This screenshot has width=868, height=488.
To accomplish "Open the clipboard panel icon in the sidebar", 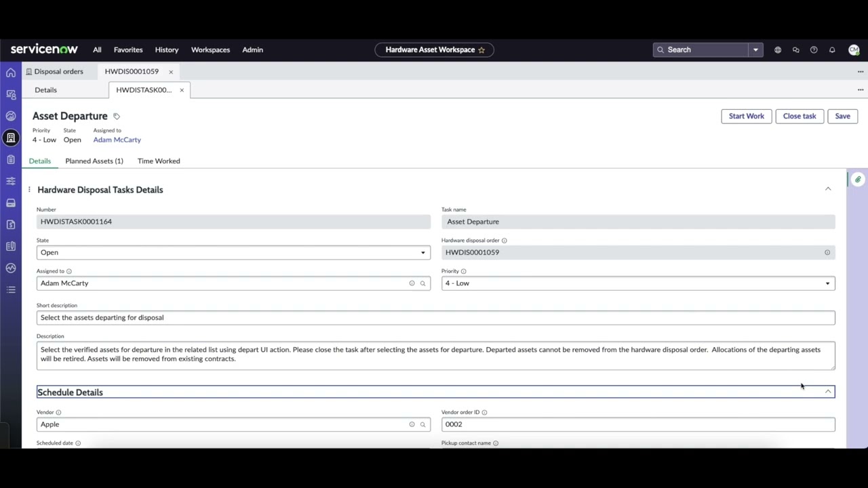I will click(10, 159).
